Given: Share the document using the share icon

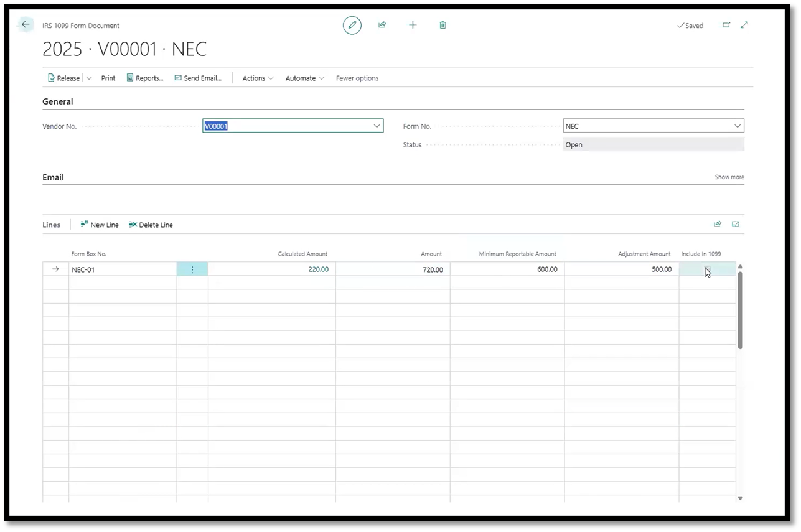Looking at the screenshot, I should [x=382, y=25].
